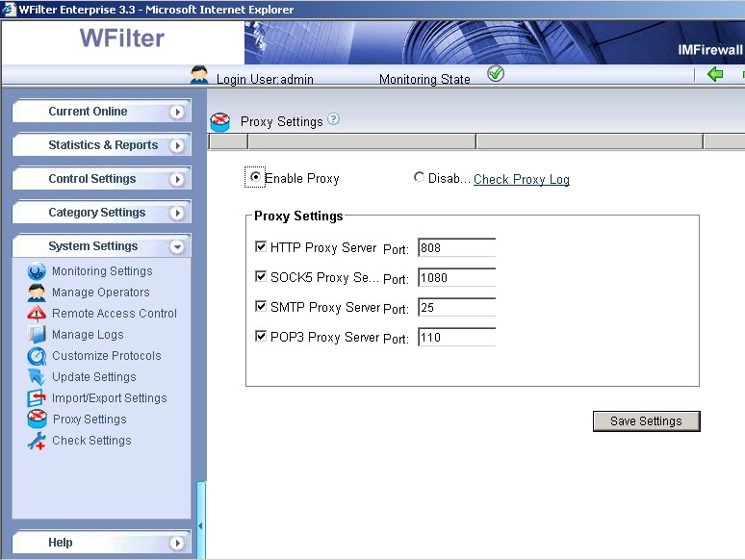Click the green back arrow icon
Image resolution: width=745 pixels, height=560 pixels.
[x=715, y=74]
